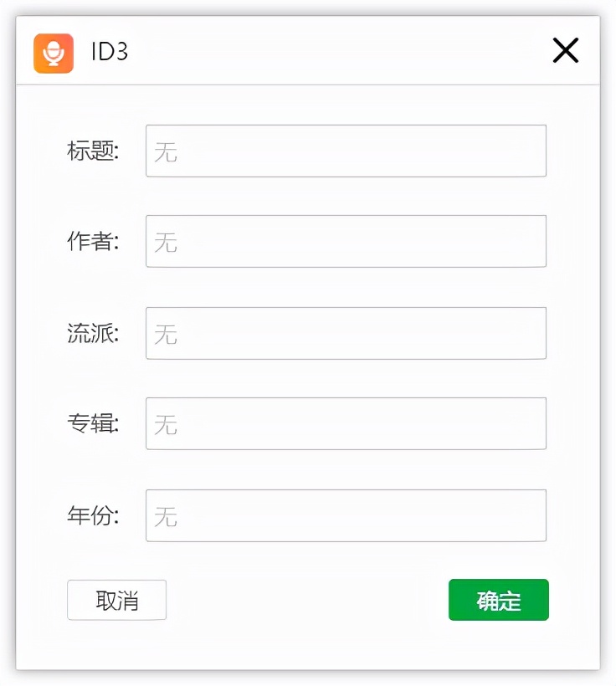The image size is (616, 686).
Task: Click the 无 placeholder in the title box
Action: click(x=165, y=151)
